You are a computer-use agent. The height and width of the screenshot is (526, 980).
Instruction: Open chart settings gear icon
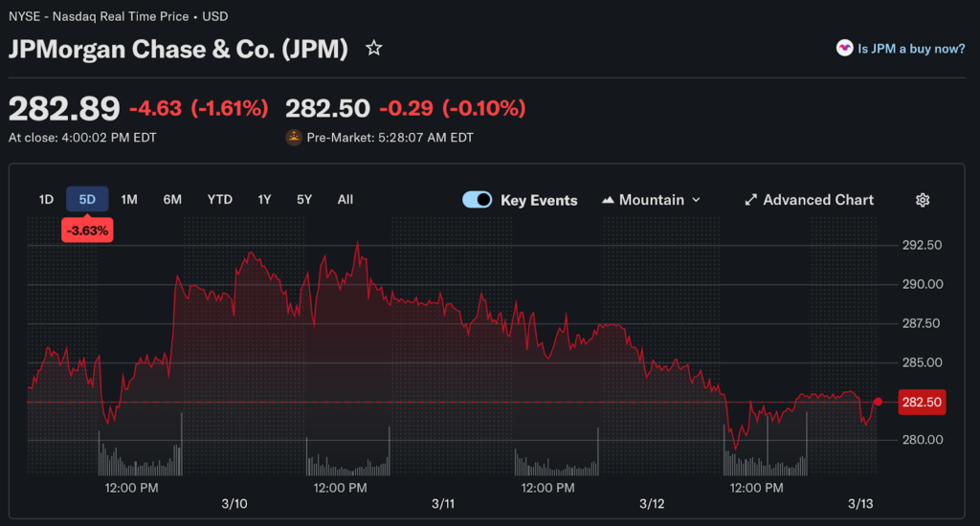tap(923, 200)
